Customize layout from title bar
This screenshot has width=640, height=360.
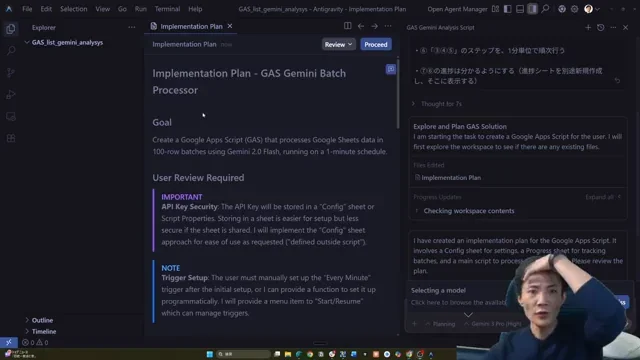coord(495,9)
